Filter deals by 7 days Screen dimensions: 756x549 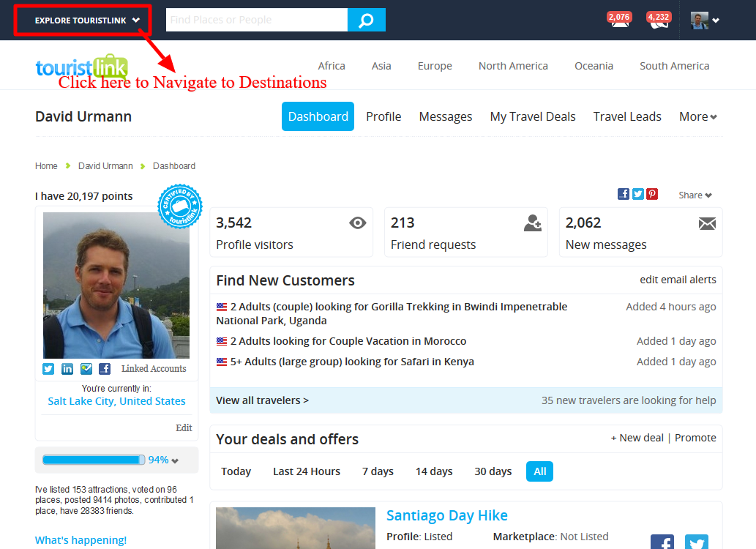pos(378,471)
